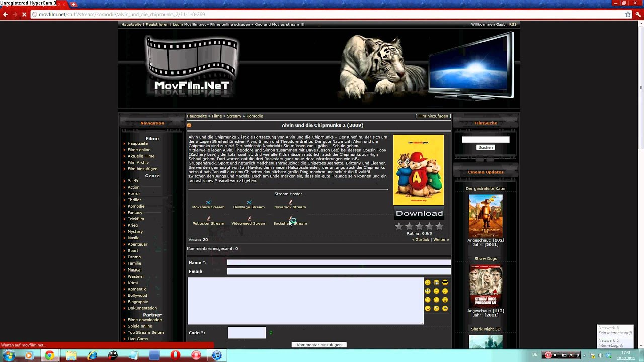Click the Komödie breadcrumb link
This screenshot has width=644, height=362.
point(255,116)
